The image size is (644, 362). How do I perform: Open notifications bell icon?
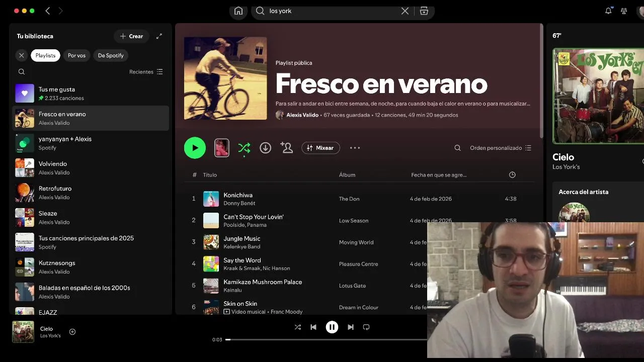click(x=608, y=11)
